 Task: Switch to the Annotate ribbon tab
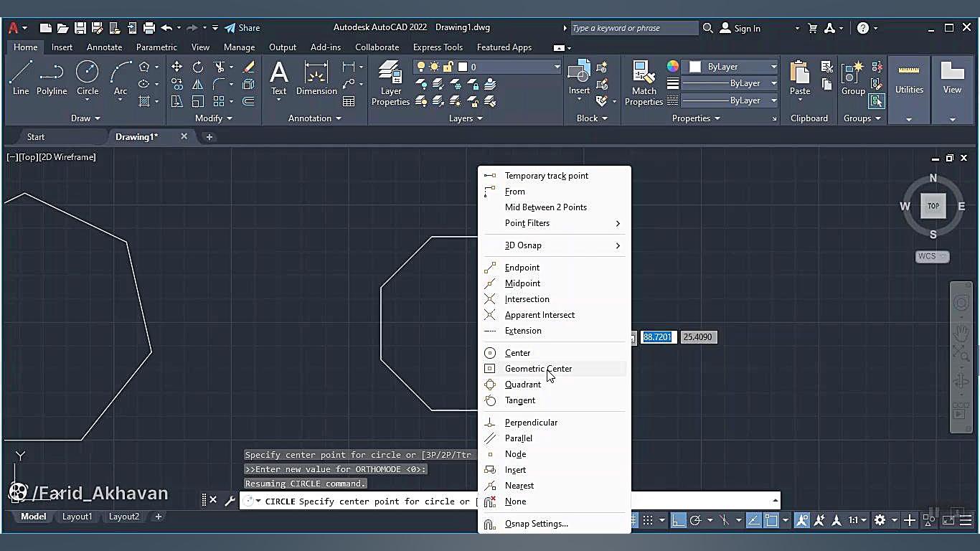[104, 47]
